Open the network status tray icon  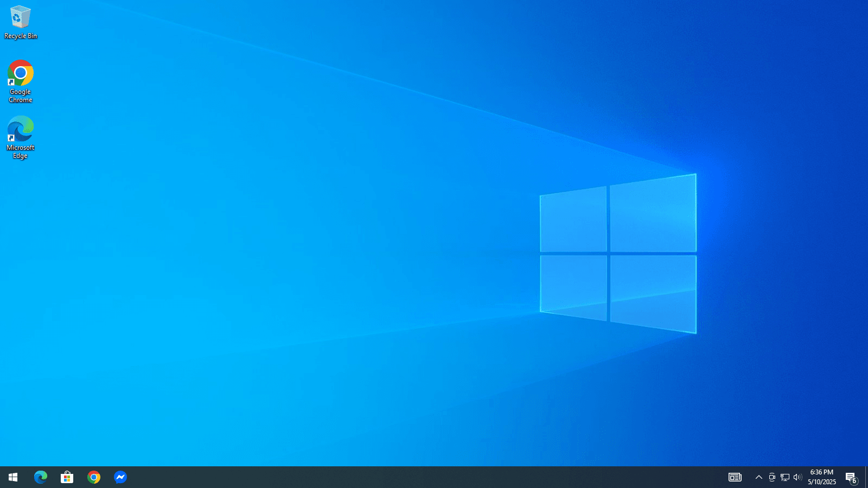tap(785, 477)
